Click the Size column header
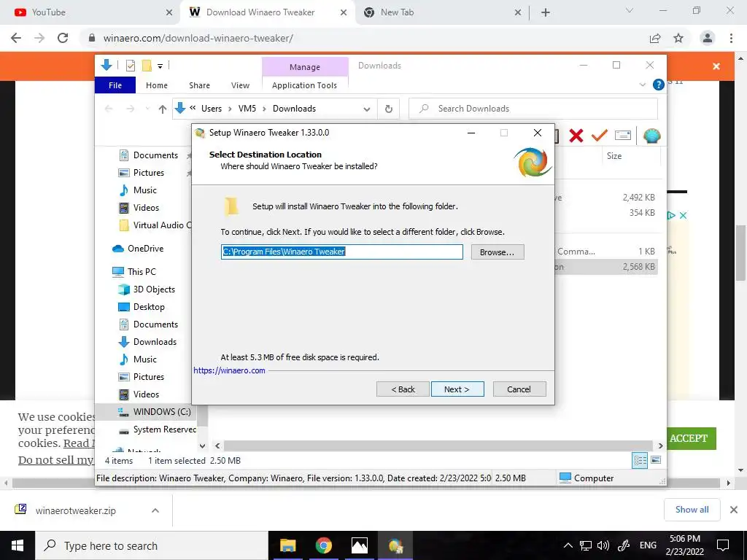747x560 pixels. coord(614,156)
